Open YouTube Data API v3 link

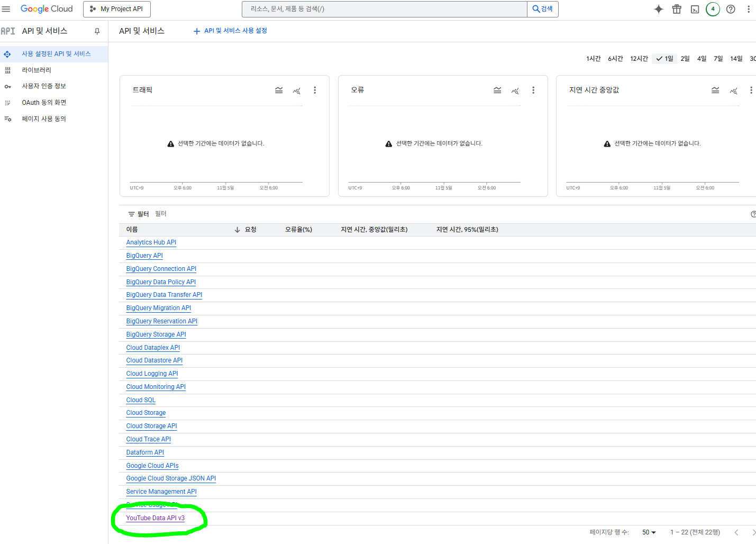[156, 518]
